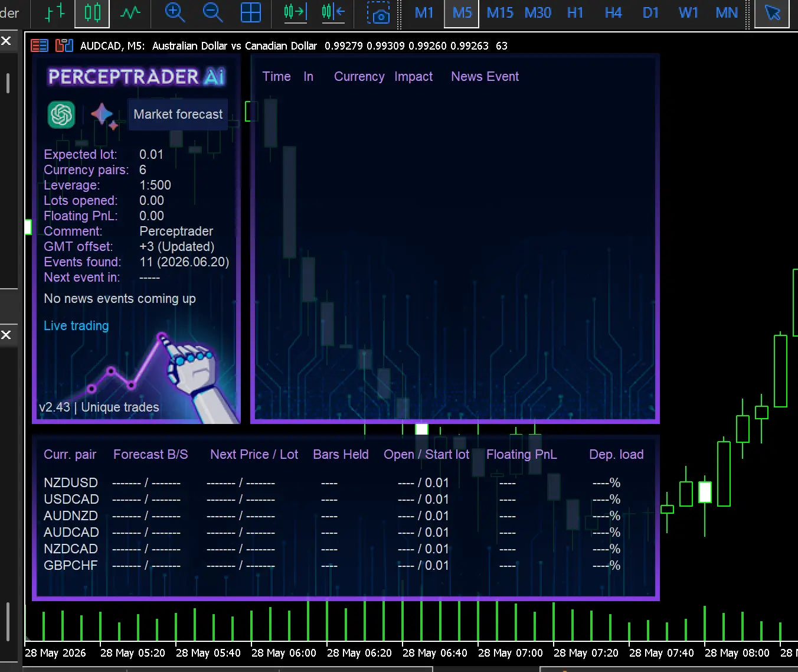798x672 pixels.
Task: Open the red list icon beside AUDCAD title
Action: point(40,45)
